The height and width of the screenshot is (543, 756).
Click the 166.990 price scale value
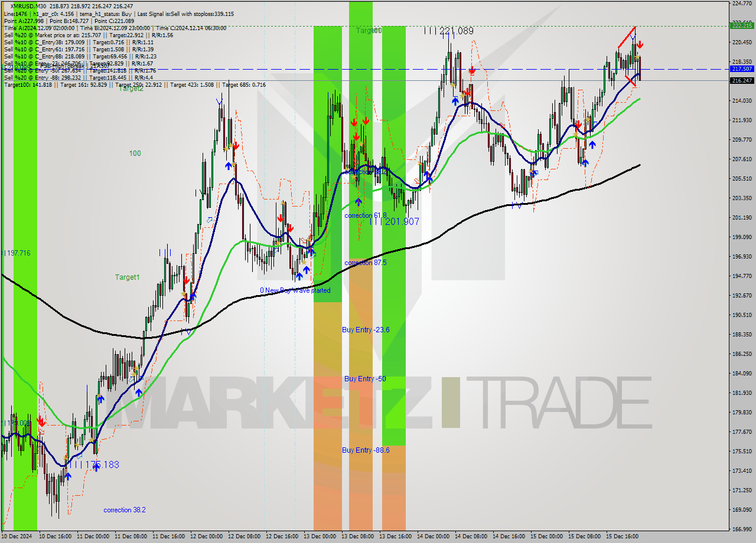pos(742,529)
